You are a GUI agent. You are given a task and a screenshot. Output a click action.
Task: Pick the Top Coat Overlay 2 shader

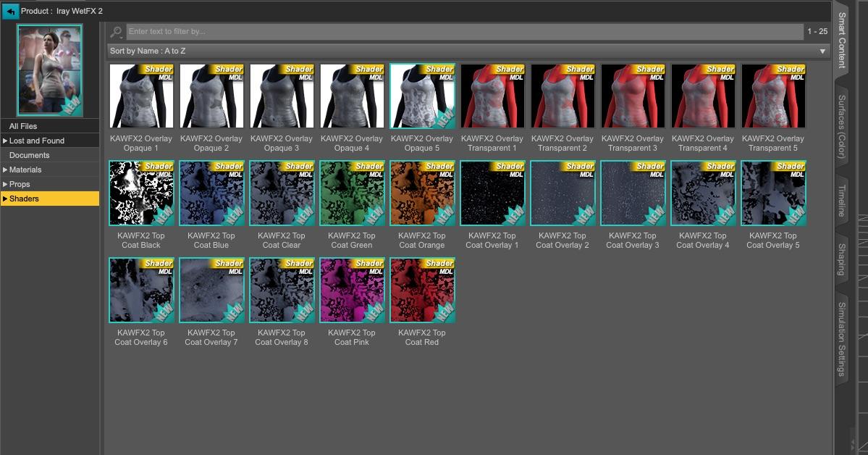pos(563,193)
